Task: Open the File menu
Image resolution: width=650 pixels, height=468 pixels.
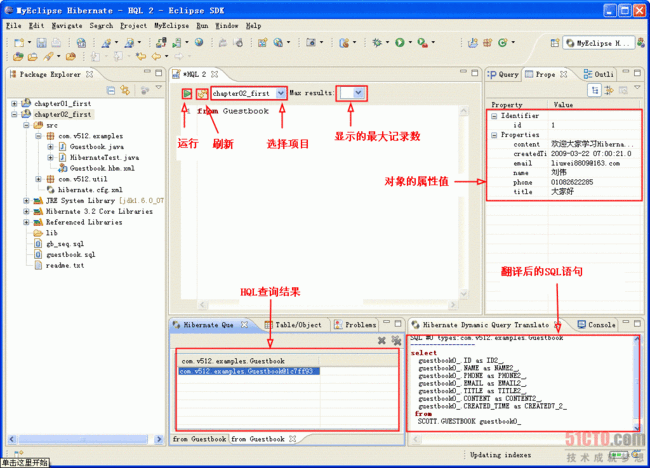Action: point(13,26)
